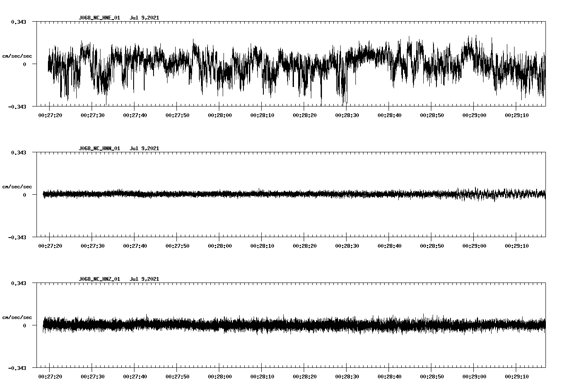Click 00:28:20 time label under HNN plot
This screenshot has width=576, height=392.
(x=305, y=246)
